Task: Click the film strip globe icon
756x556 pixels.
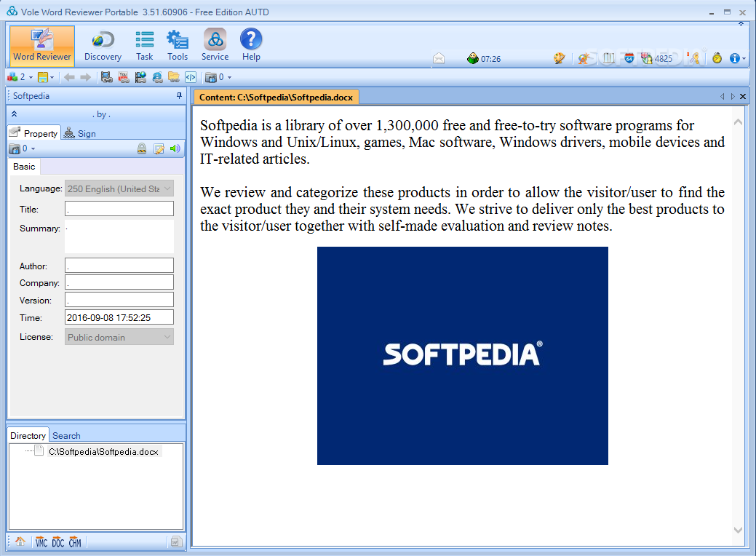Action: pyautogui.click(x=140, y=77)
